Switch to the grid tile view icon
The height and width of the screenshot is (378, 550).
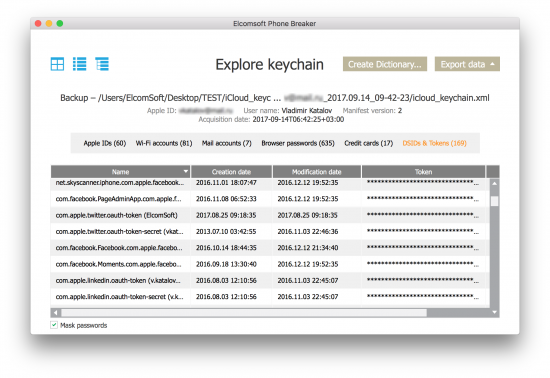click(x=57, y=64)
